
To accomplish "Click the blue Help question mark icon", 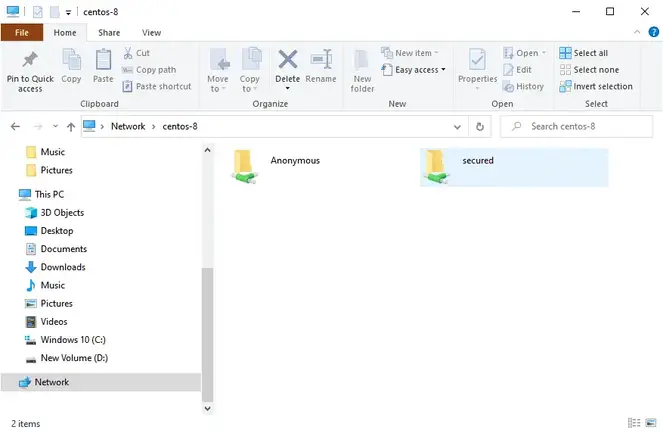I will tap(653, 32).
